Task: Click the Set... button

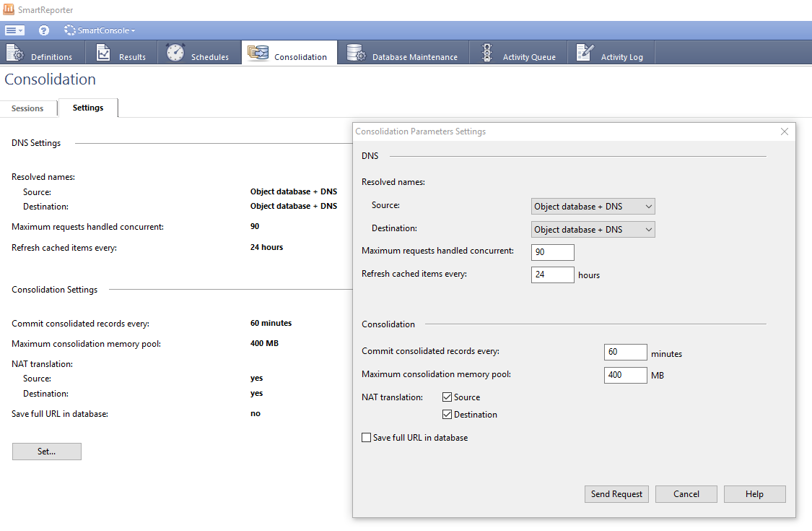Action: tap(47, 452)
